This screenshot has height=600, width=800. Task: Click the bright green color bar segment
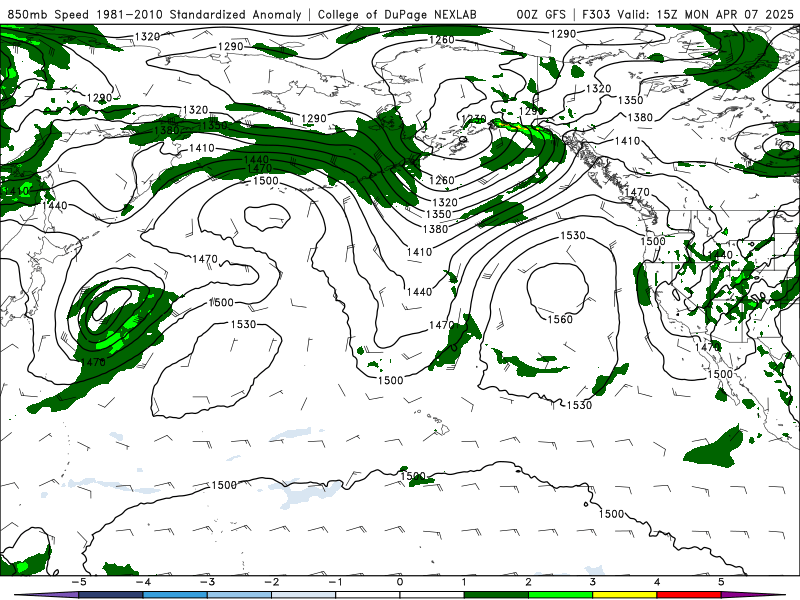coord(560,595)
